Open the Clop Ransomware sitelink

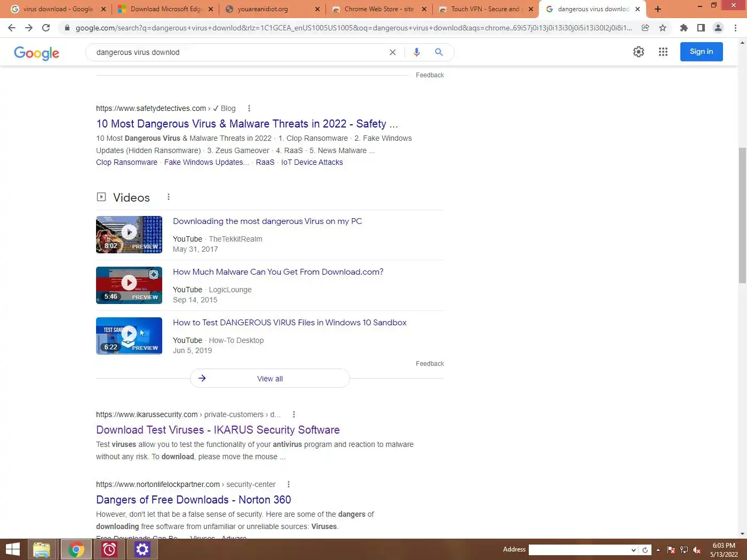126,162
